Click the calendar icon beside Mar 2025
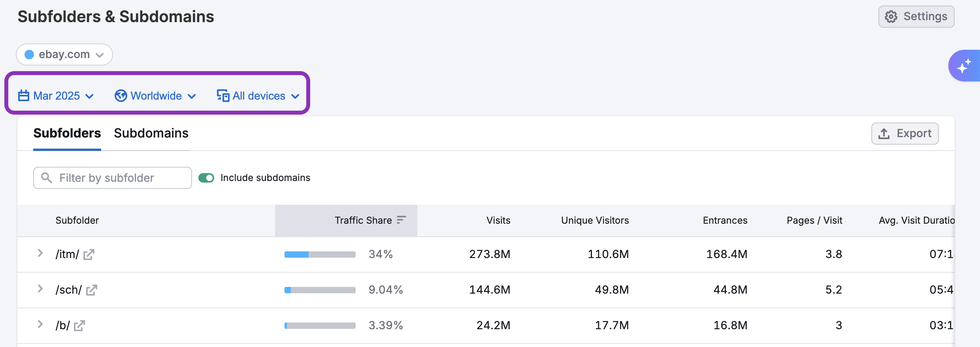The image size is (980, 347). (24, 96)
